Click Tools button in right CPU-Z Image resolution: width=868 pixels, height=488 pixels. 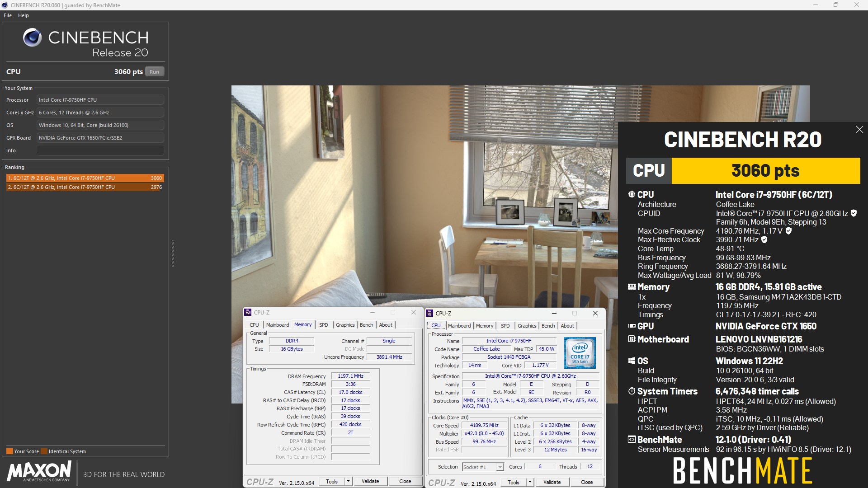coord(514,482)
